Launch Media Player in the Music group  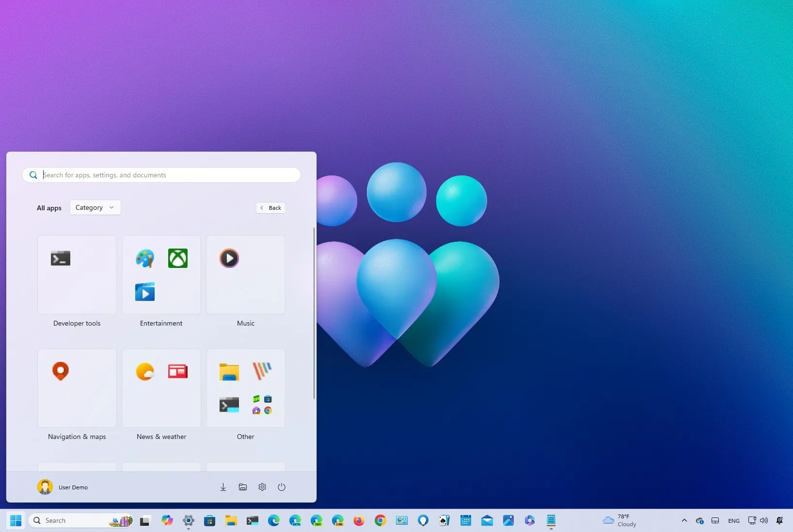point(229,258)
